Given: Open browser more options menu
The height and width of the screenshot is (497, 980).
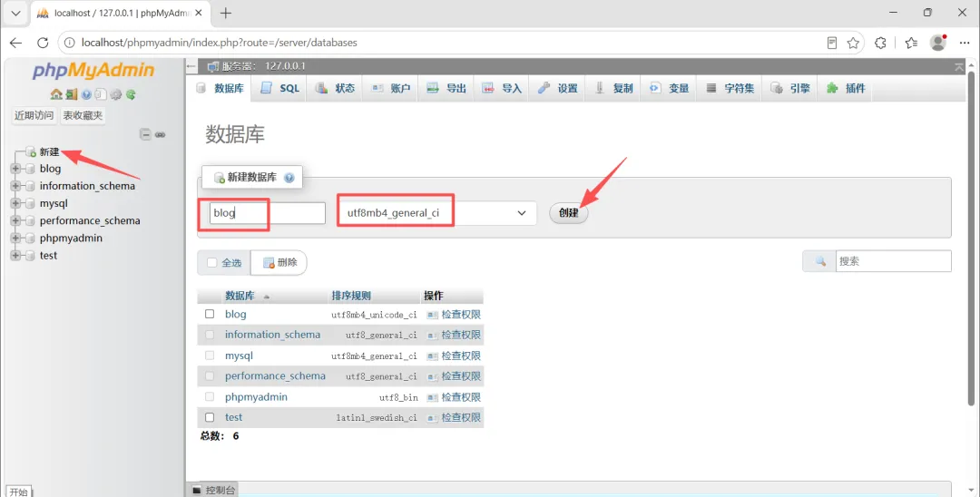Looking at the screenshot, I should (x=965, y=43).
